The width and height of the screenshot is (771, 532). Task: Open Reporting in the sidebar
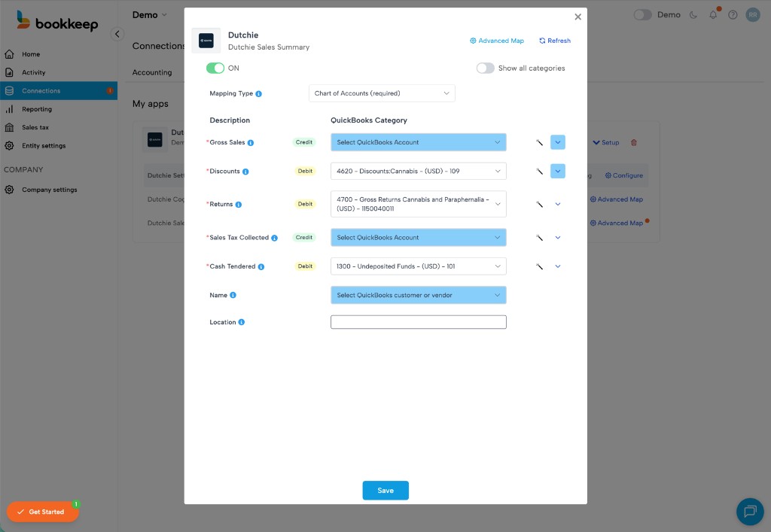click(x=36, y=109)
